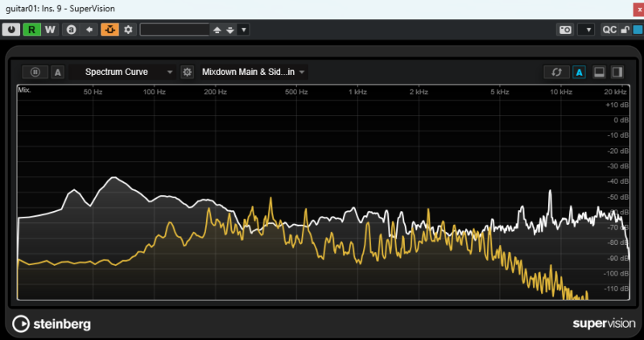Screen dimensions: 644x340
Task: Click the -50 dB scale label
Action: (x=618, y=197)
